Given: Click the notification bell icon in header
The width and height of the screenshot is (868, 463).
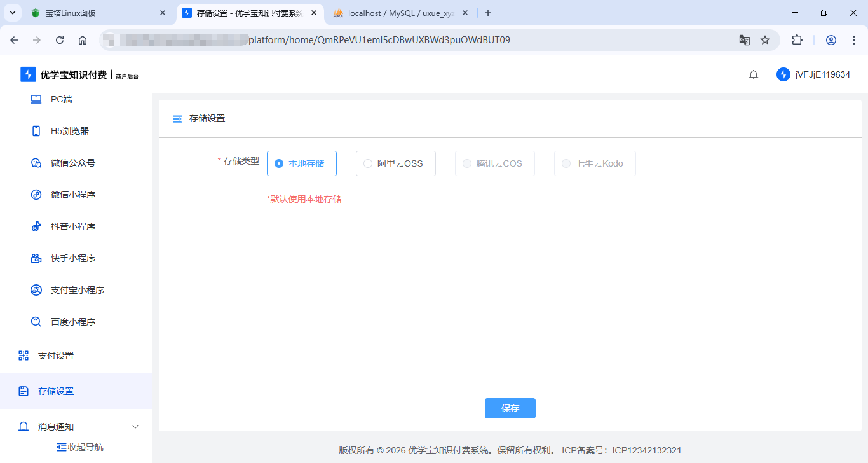Looking at the screenshot, I should pyautogui.click(x=754, y=74).
